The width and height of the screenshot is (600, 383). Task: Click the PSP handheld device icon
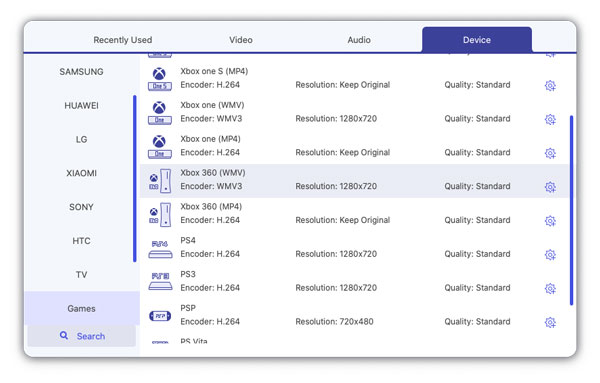tap(160, 316)
